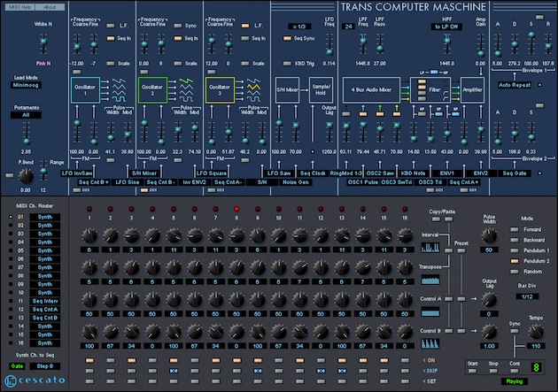The height and width of the screenshot is (392, 558).
Task: Click the Oscillator 3 block
Action: click(x=220, y=90)
